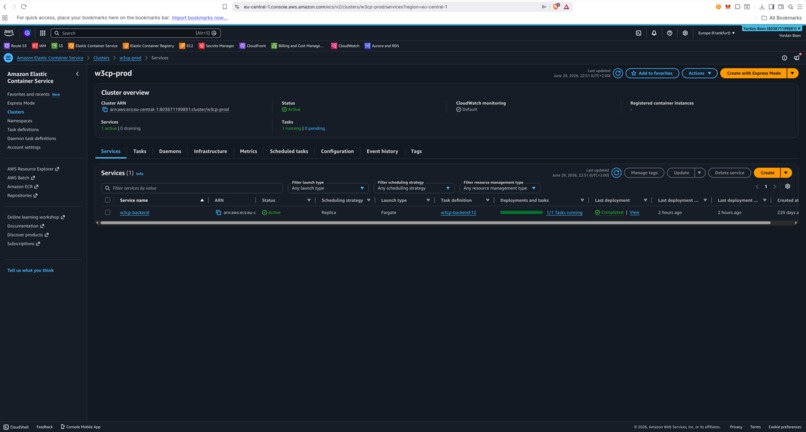Screen dimensions: 806x432
Task: Open the Configuration tab
Action: pyautogui.click(x=337, y=152)
